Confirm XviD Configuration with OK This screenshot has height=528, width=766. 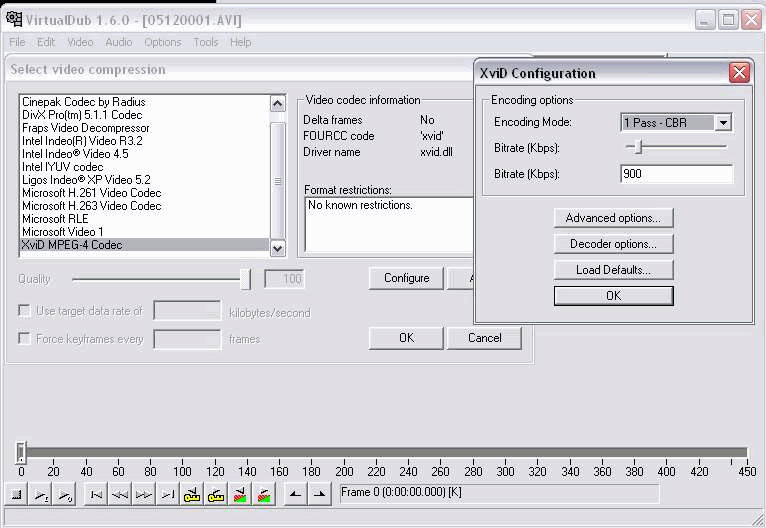click(613, 296)
